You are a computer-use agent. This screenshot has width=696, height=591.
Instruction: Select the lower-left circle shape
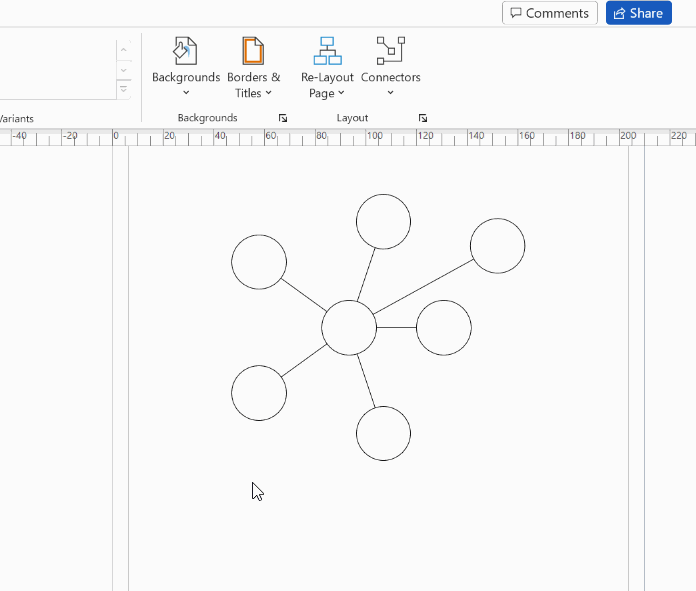(259, 393)
